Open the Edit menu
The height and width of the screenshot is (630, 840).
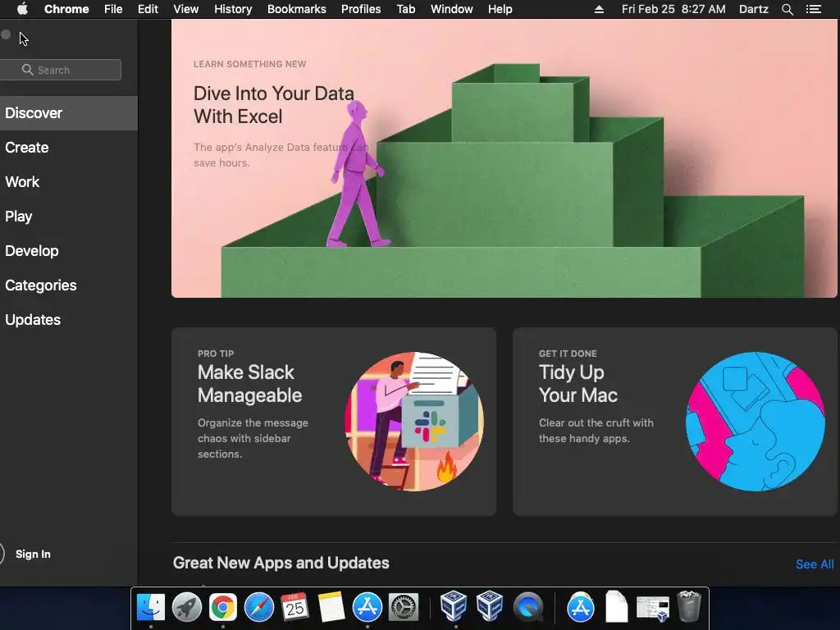pyautogui.click(x=148, y=9)
